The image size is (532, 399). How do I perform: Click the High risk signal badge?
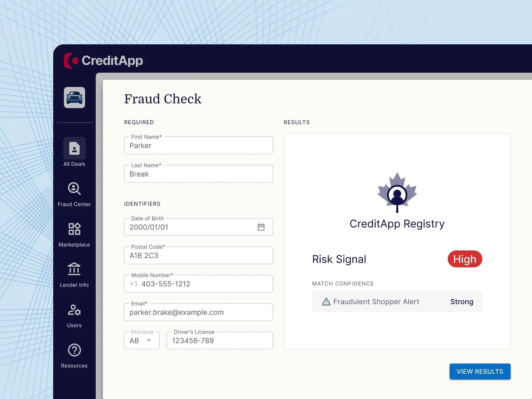click(465, 259)
